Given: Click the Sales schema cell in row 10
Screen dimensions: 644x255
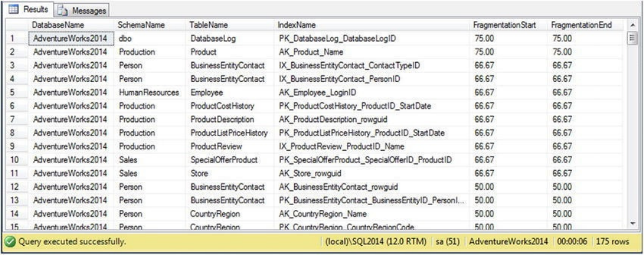Looking at the screenshot, I should [x=150, y=160].
